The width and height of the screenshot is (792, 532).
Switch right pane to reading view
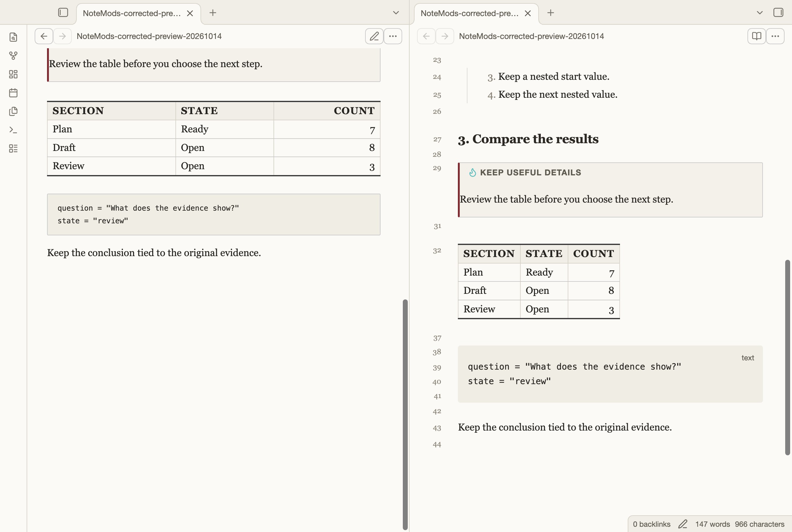(756, 36)
